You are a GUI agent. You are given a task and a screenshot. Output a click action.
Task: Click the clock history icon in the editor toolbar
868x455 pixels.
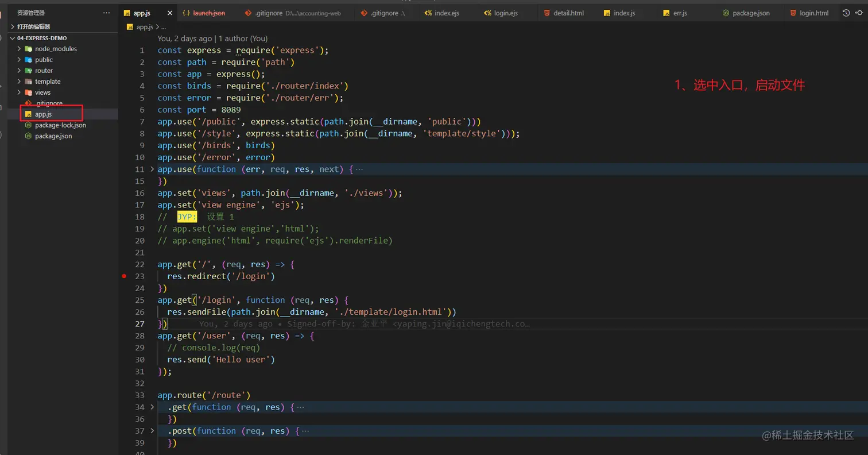[846, 13]
